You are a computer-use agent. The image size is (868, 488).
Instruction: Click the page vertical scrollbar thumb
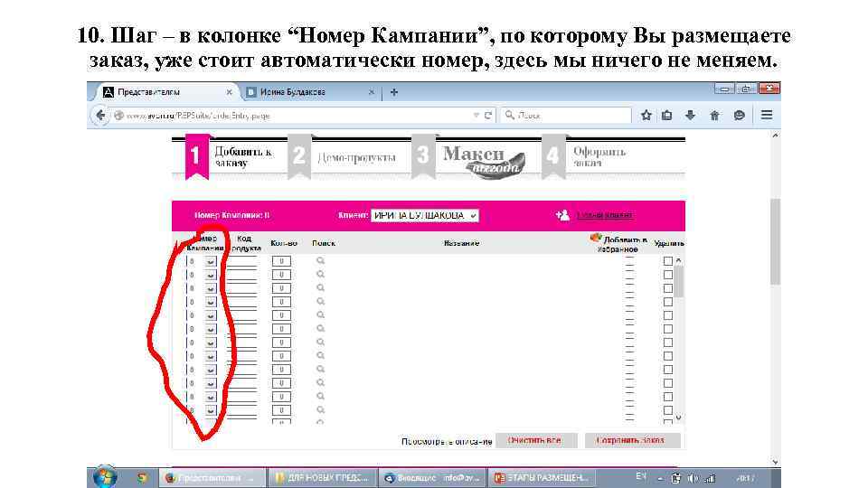(x=775, y=242)
